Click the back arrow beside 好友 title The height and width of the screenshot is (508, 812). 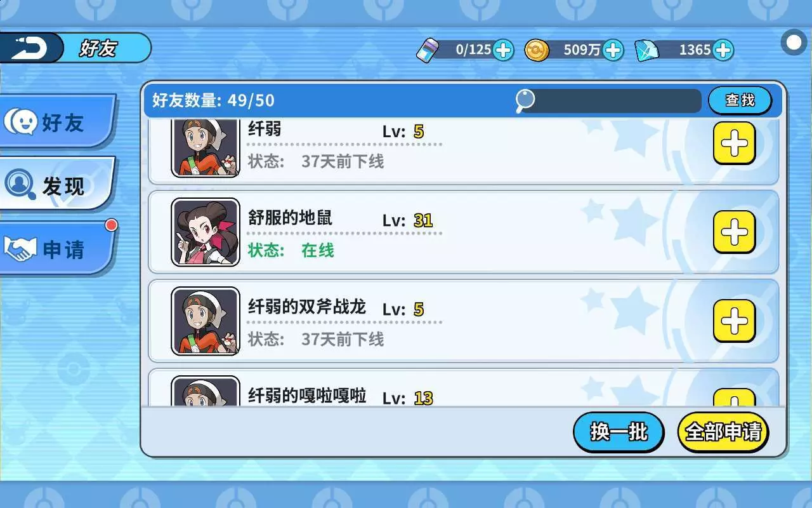pyautogui.click(x=30, y=48)
